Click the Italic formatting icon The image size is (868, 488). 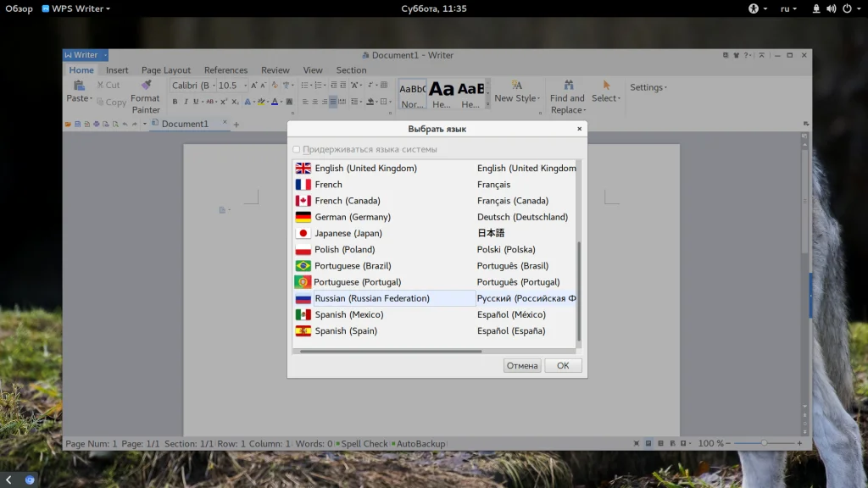point(186,102)
